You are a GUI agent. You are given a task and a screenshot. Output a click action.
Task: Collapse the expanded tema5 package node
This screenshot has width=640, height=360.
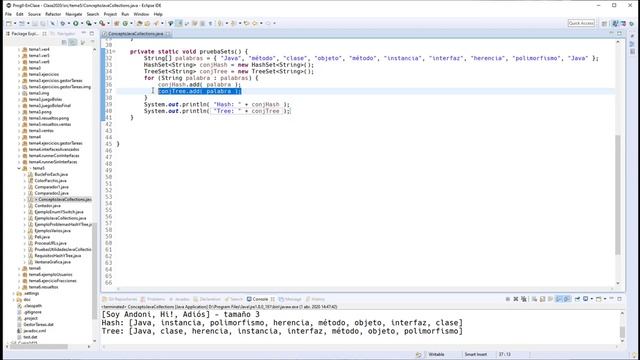click(19, 168)
